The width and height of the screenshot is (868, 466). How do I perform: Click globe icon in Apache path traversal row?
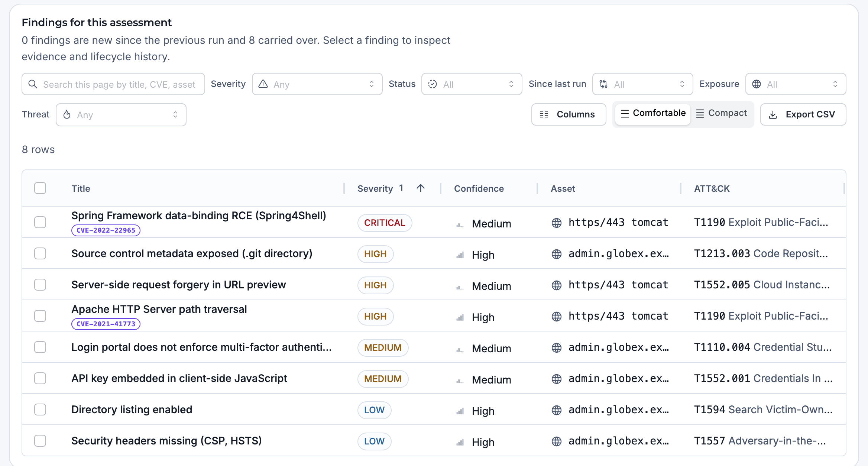click(x=556, y=317)
